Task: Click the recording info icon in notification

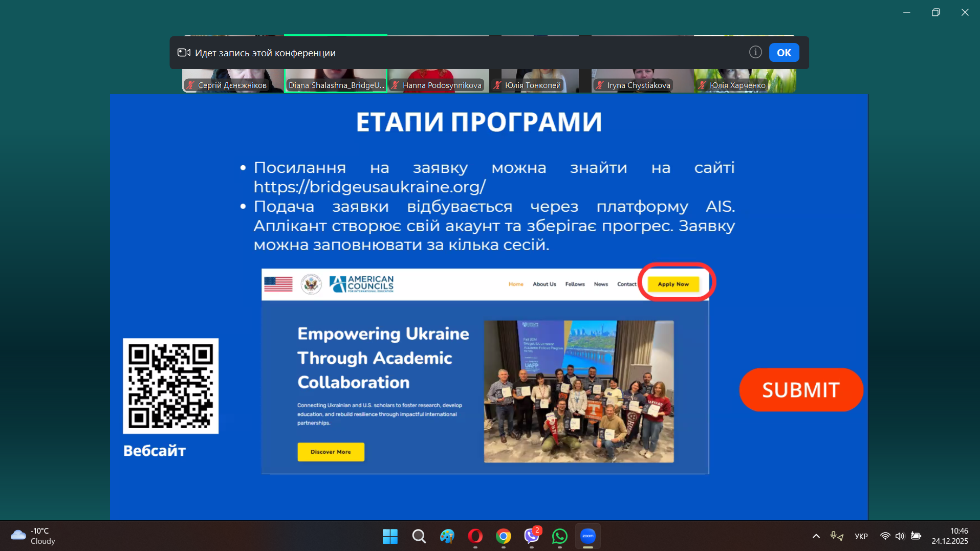Action: 755,52
